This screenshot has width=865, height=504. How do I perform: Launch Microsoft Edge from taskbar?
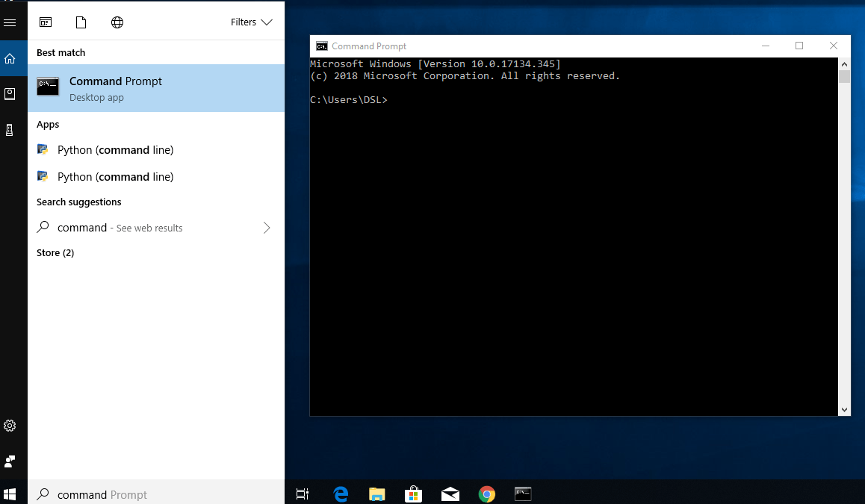click(x=341, y=494)
